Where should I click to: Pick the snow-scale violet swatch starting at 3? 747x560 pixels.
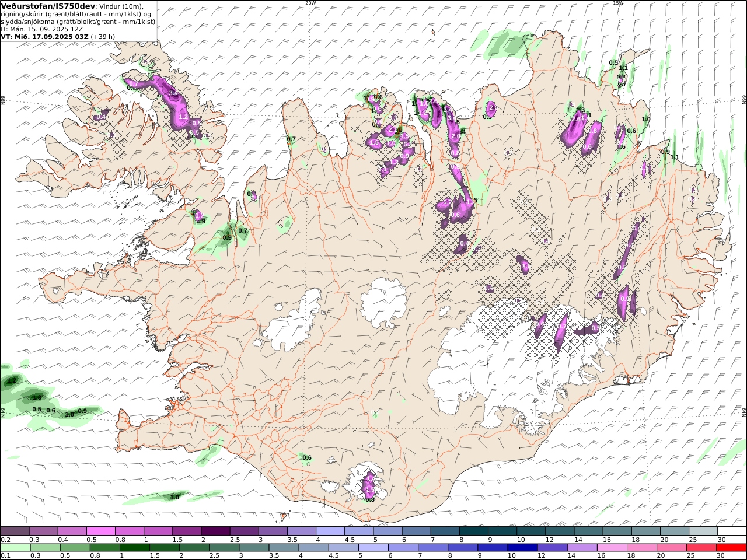(273, 531)
